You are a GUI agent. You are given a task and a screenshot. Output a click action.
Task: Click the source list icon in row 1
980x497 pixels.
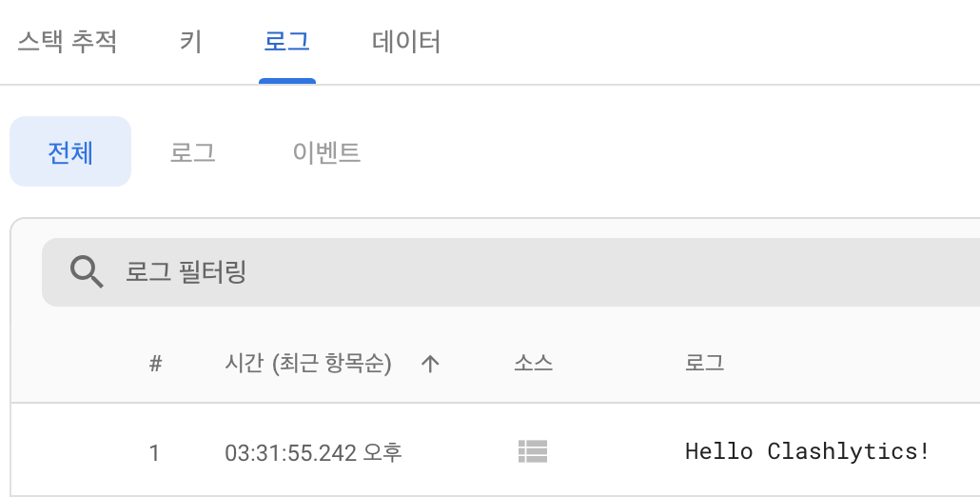(533, 451)
